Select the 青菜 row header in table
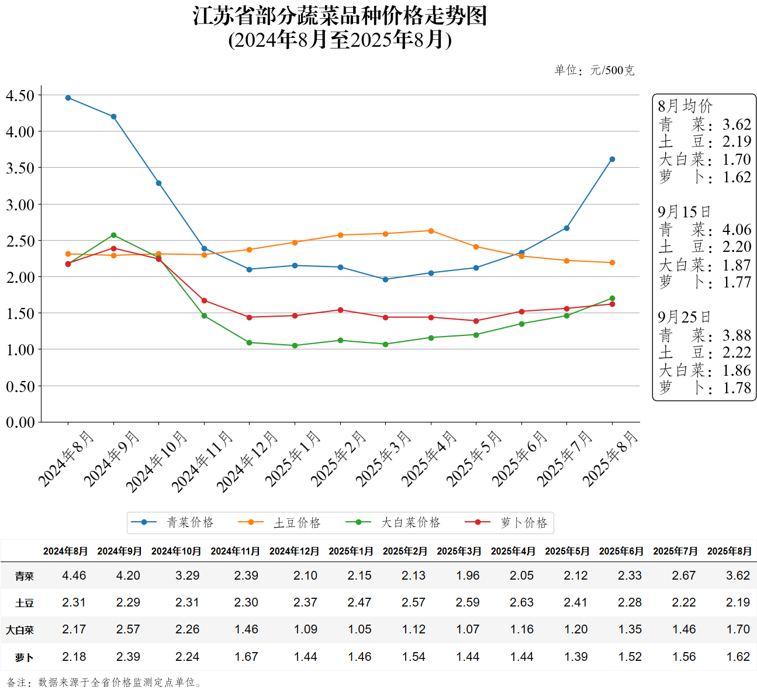757x700 pixels. click(x=25, y=576)
